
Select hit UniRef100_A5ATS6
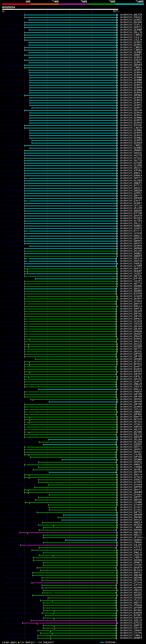pyautogui.click(x=131, y=261)
